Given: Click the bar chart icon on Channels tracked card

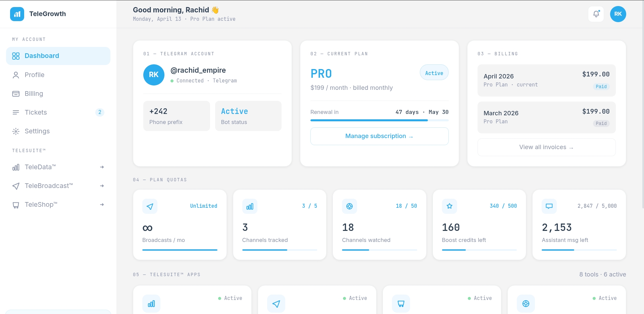Looking at the screenshot, I should 250,206.
